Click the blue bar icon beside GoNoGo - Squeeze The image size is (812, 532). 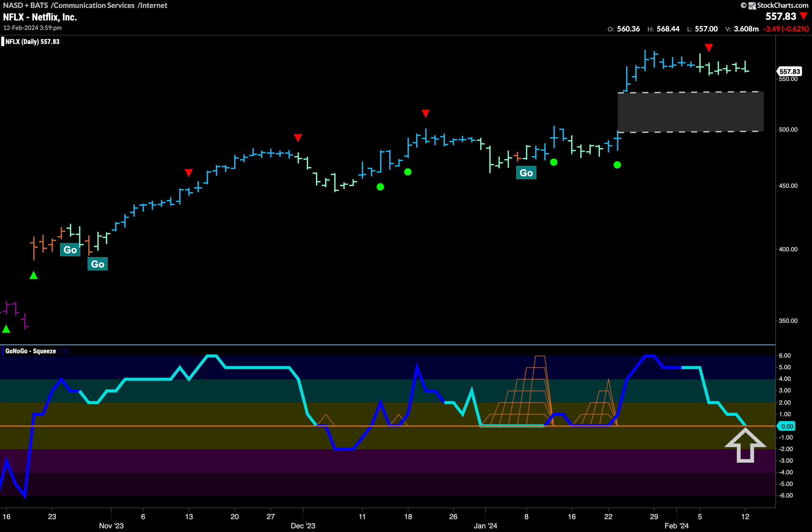(3, 351)
